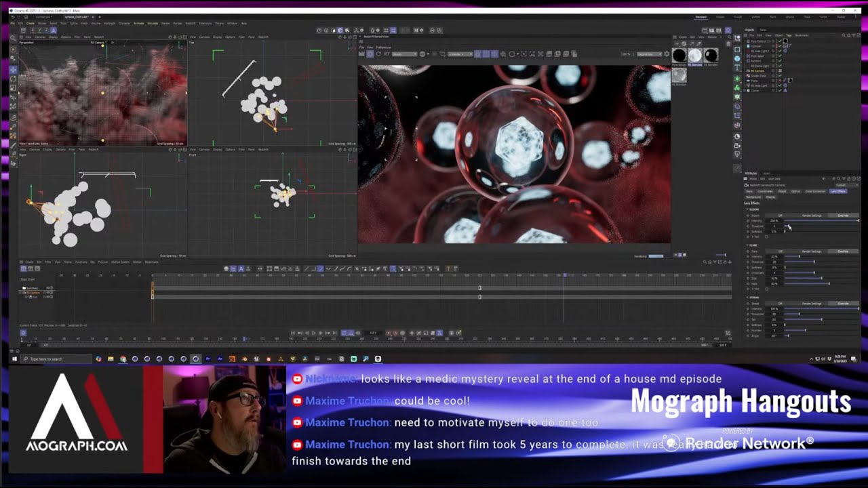Click the RenderView refresh icon
Screen dimensions: 868x488
click(x=378, y=54)
